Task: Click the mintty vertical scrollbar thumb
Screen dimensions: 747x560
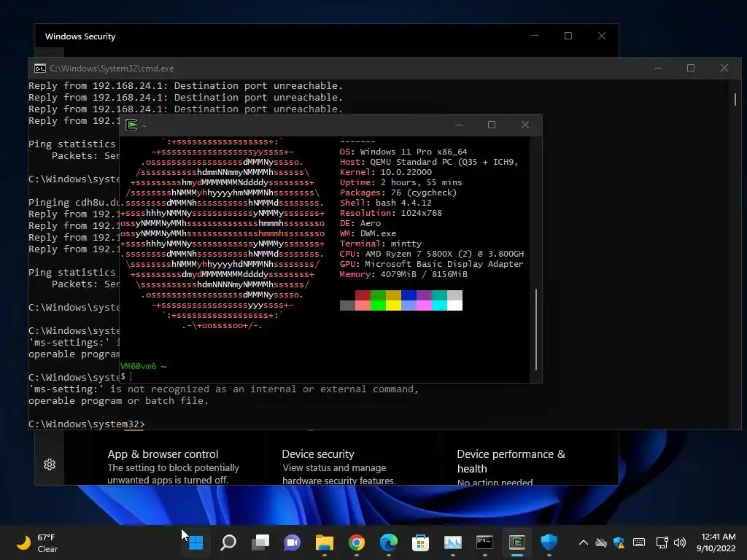Action: click(536, 329)
